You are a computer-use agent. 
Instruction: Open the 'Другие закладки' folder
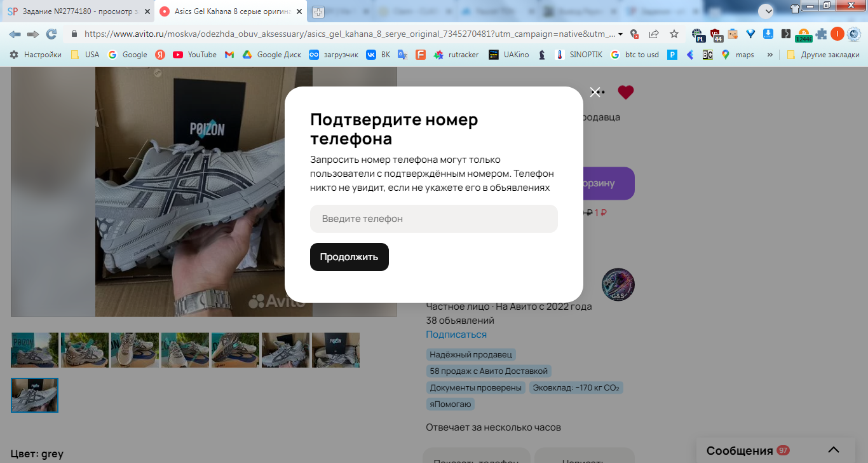pyautogui.click(x=823, y=55)
